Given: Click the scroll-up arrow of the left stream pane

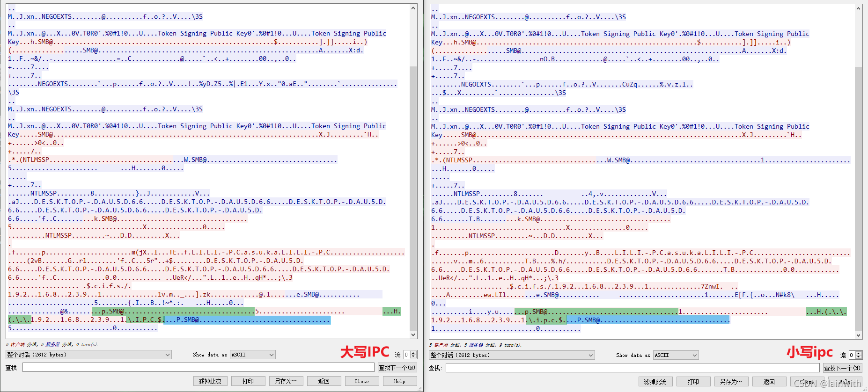Looking at the screenshot, I should pyautogui.click(x=413, y=8).
